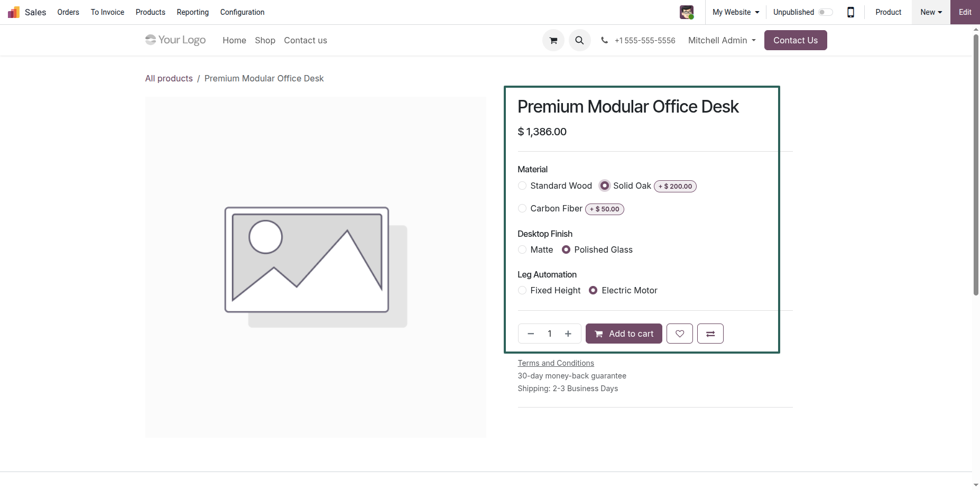The height and width of the screenshot is (490, 980).
Task: Select Polished Glass desktop finish
Action: 566,249
